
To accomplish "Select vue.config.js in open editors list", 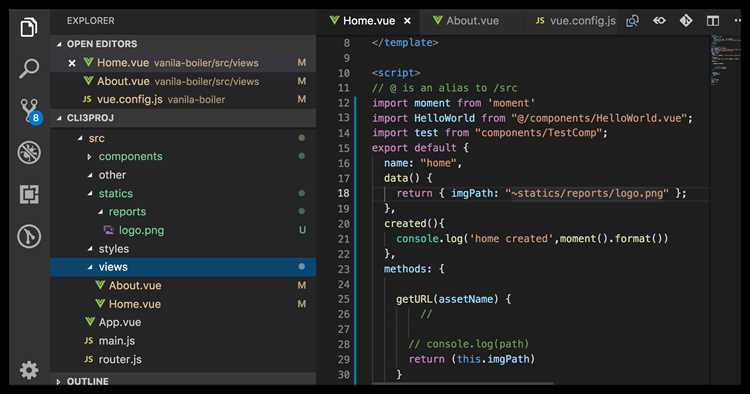I will coord(183,99).
